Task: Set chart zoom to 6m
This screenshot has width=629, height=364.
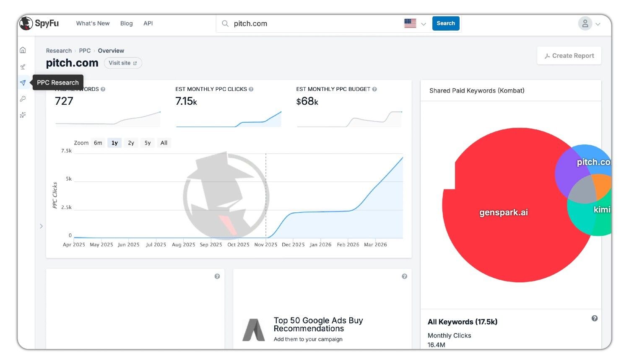Action: point(98,143)
